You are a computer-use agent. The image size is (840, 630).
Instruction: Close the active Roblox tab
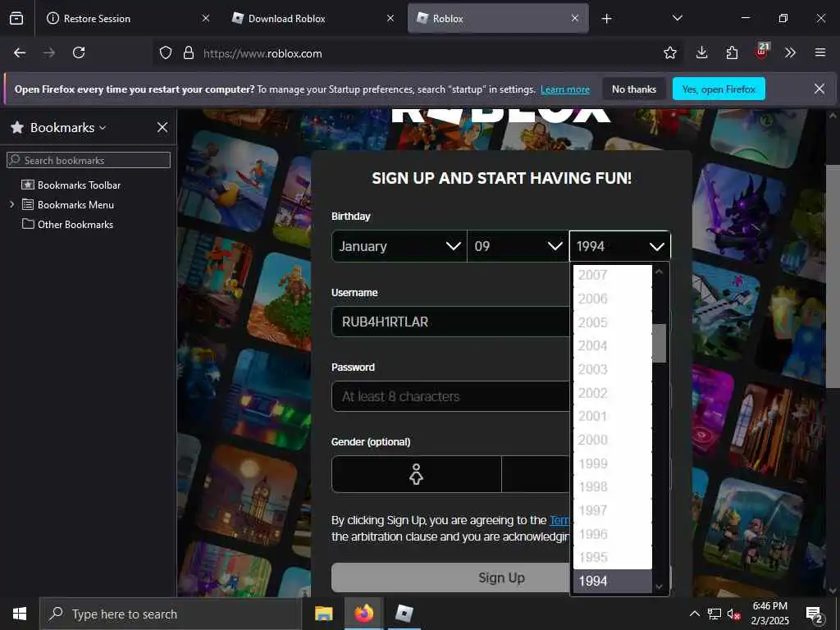575,18
